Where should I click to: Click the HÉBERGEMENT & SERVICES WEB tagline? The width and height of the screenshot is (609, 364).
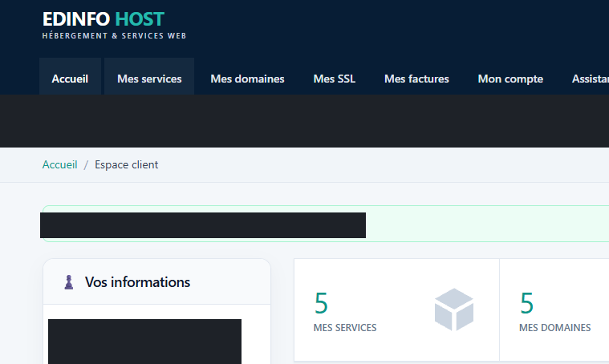pyautogui.click(x=114, y=36)
